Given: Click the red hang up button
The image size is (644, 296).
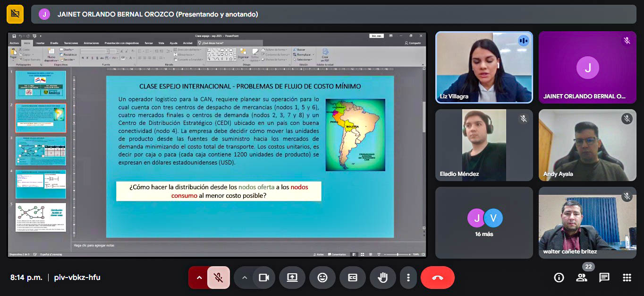Looking at the screenshot, I should tap(437, 278).
